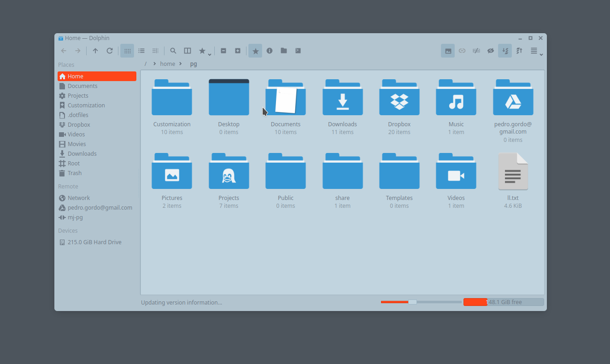The image size is (610, 364).
Task: Open Documents in Places panel
Action: tap(97, 86)
